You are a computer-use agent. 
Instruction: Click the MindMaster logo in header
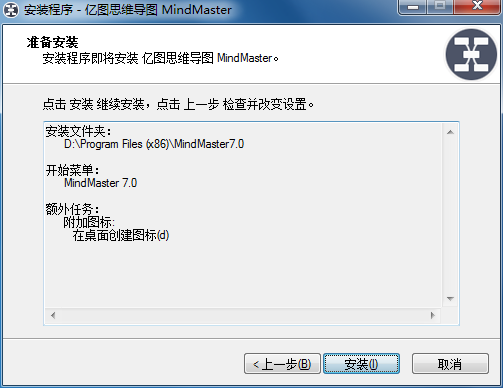(x=471, y=54)
